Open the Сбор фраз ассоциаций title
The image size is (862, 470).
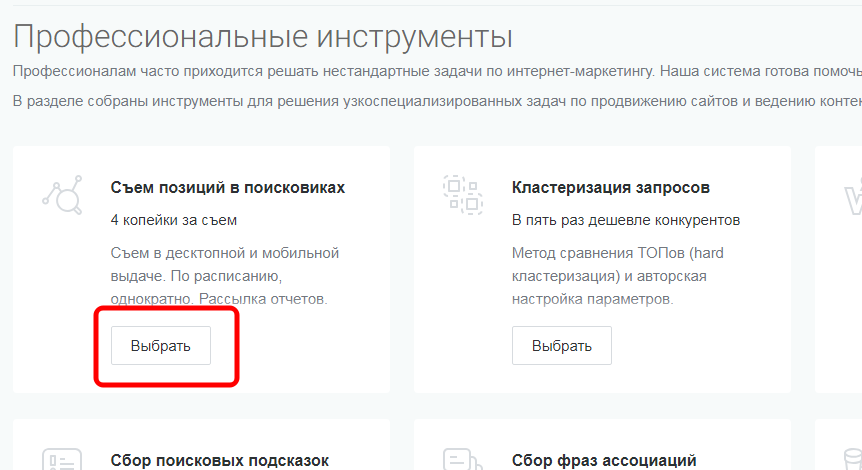click(x=603, y=460)
